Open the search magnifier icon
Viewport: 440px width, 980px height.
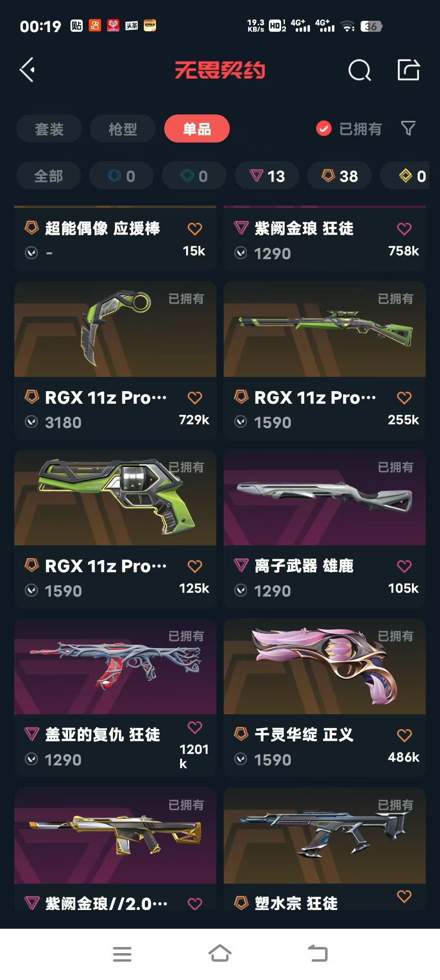pos(360,70)
